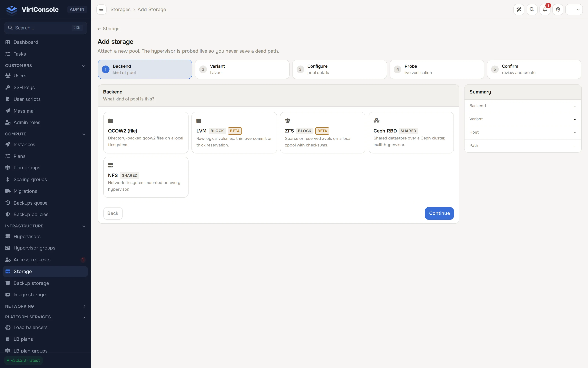This screenshot has width=588, height=368.
Task: Click the Continue button
Action: [439, 213]
